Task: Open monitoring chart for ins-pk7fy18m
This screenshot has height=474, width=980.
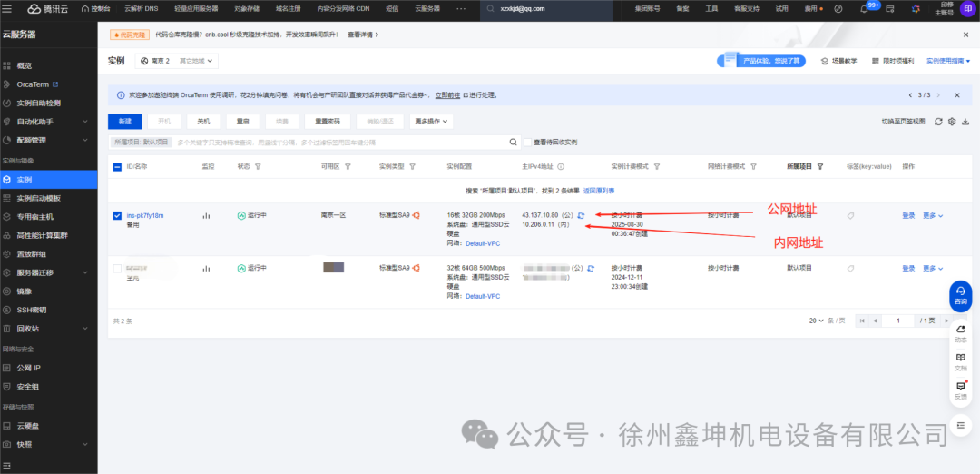Action: 206,216
